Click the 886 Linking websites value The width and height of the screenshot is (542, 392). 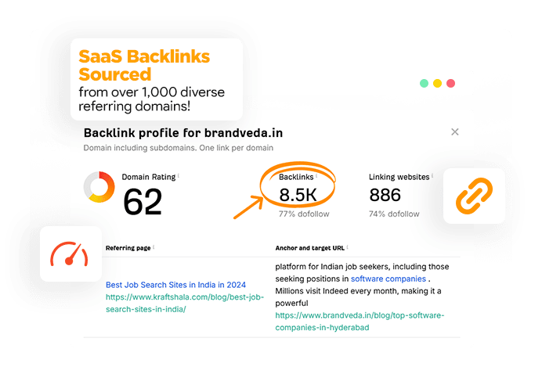385,195
